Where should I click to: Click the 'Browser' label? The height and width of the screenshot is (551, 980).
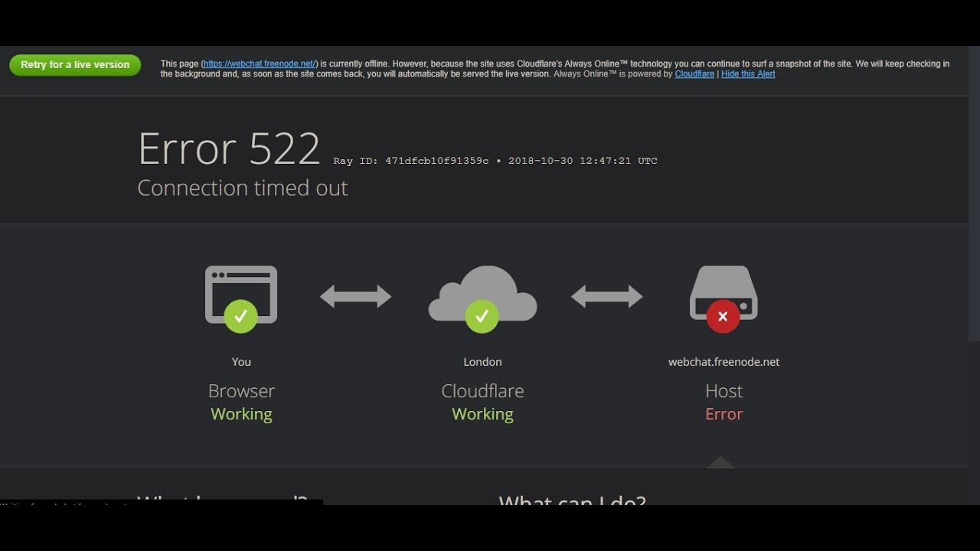click(x=241, y=391)
